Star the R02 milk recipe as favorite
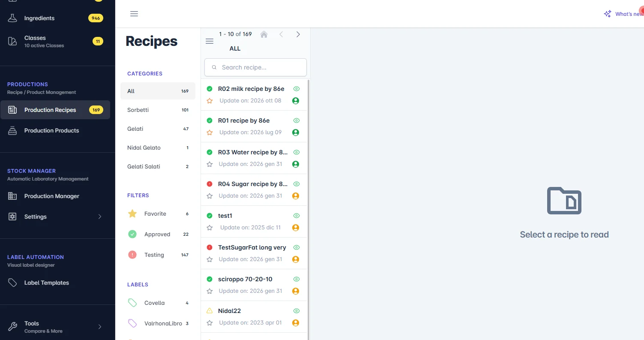The height and width of the screenshot is (340, 644). coord(210,101)
